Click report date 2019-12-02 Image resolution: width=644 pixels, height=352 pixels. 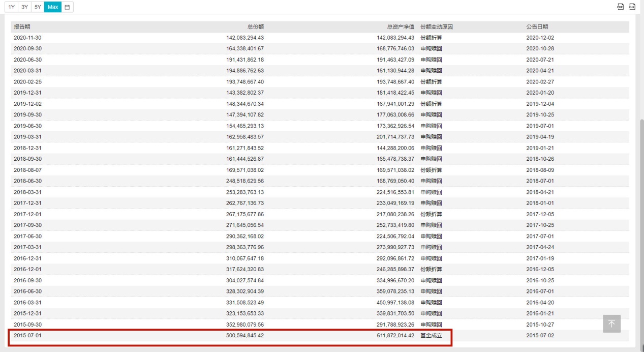[x=27, y=104]
